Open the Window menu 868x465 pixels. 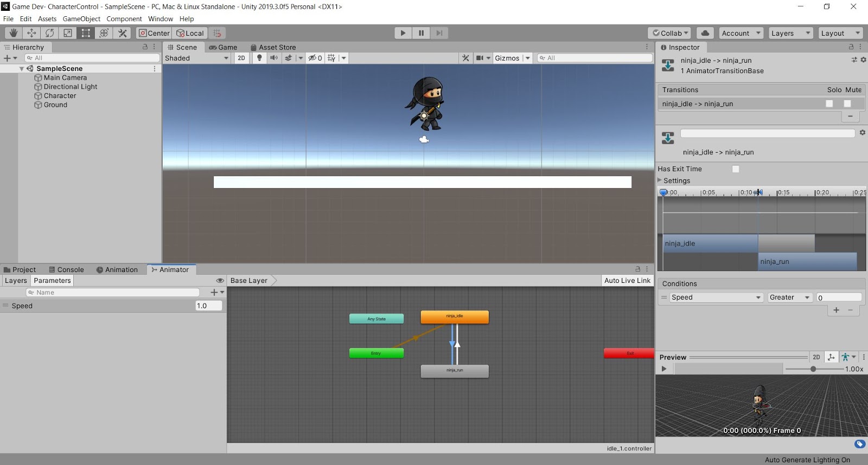coord(161,18)
